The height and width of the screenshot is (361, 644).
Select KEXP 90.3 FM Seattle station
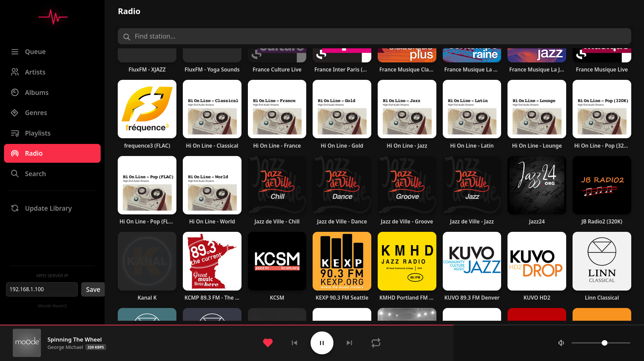342,261
